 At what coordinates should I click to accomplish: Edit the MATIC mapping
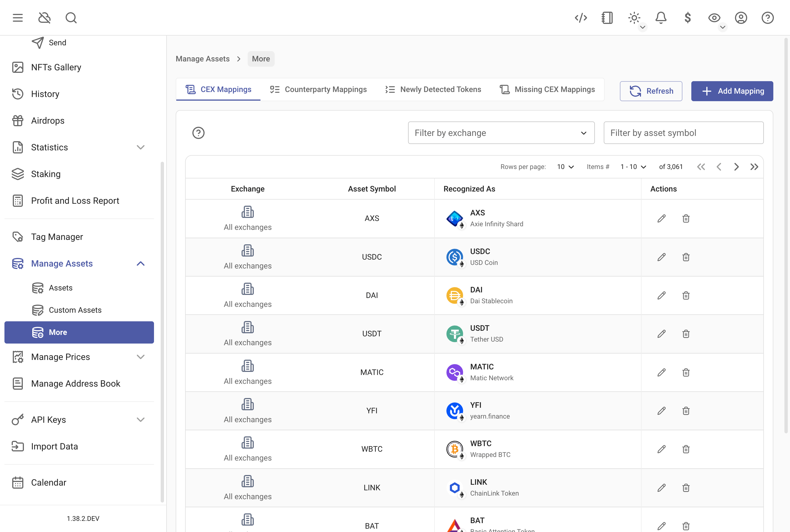661,372
